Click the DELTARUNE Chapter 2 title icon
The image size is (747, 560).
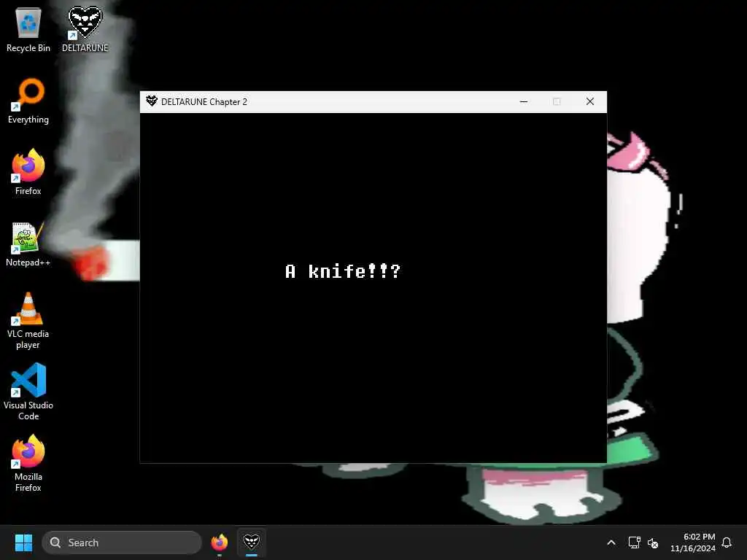coord(152,101)
